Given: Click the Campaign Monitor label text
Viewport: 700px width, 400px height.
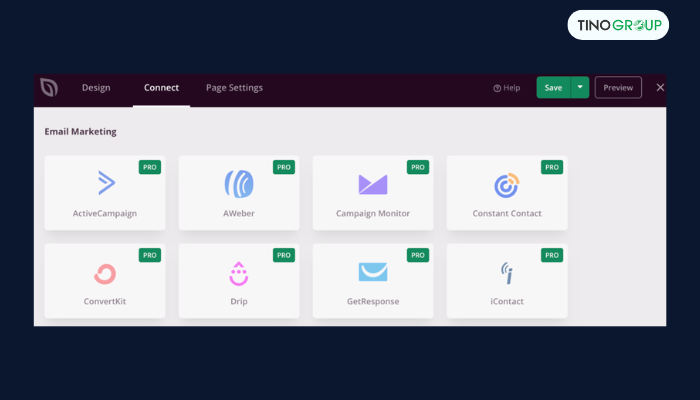Looking at the screenshot, I should click(x=373, y=213).
